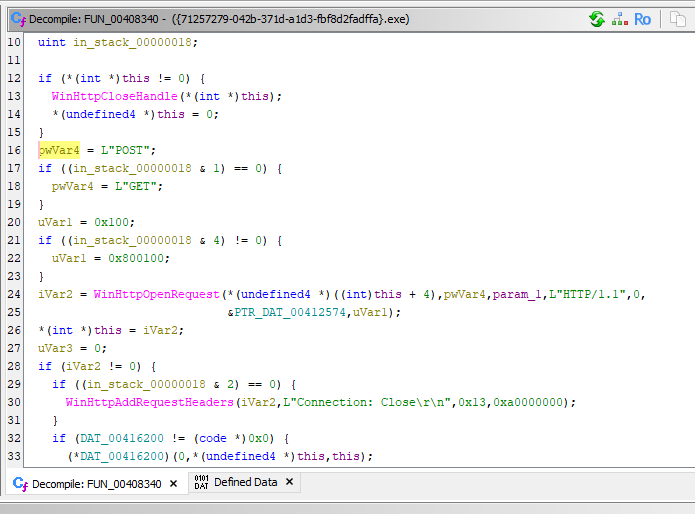Click the copy icon in the toolbar

678,19
